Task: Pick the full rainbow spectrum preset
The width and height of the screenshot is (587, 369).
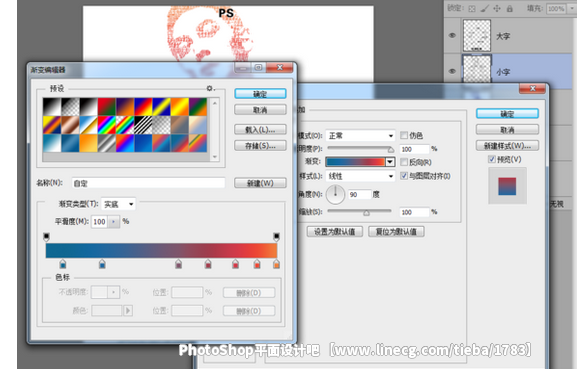Action: click(107, 125)
